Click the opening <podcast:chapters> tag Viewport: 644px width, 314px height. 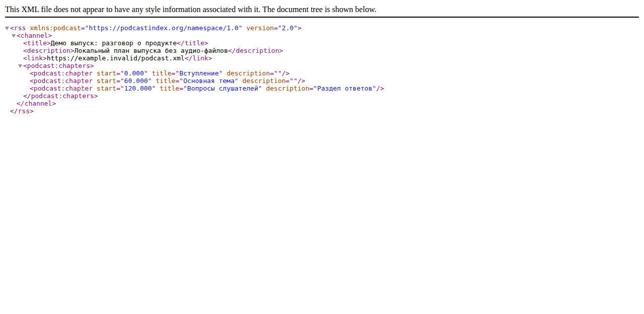(58, 66)
